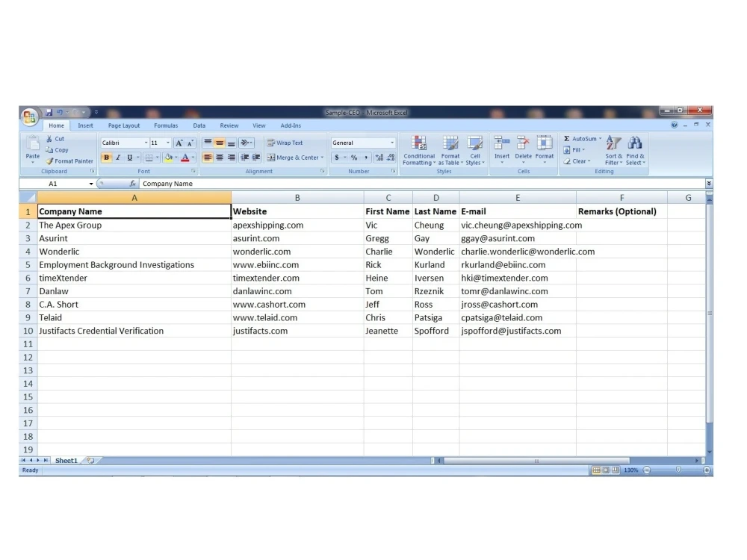Viewport: 747px width, 560px height.
Task: Toggle Italic formatting
Action: tap(118, 158)
